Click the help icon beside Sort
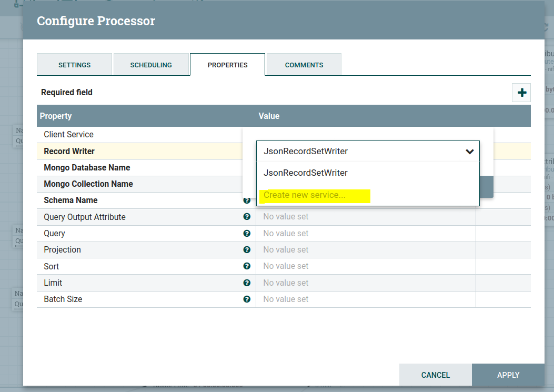The image size is (554, 392). pyautogui.click(x=247, y=266)
